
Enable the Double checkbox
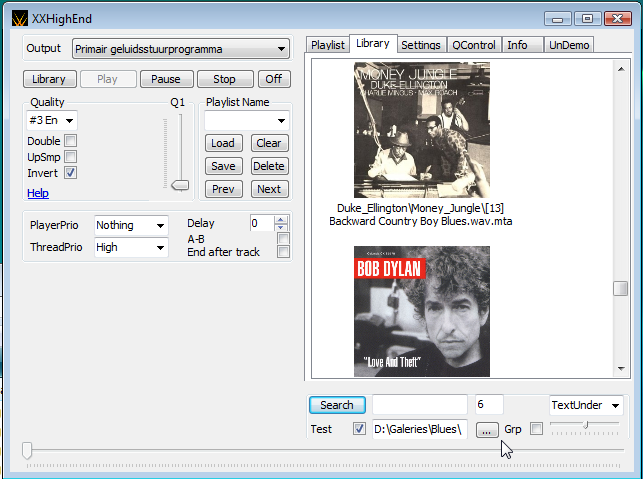pos(71,141)
